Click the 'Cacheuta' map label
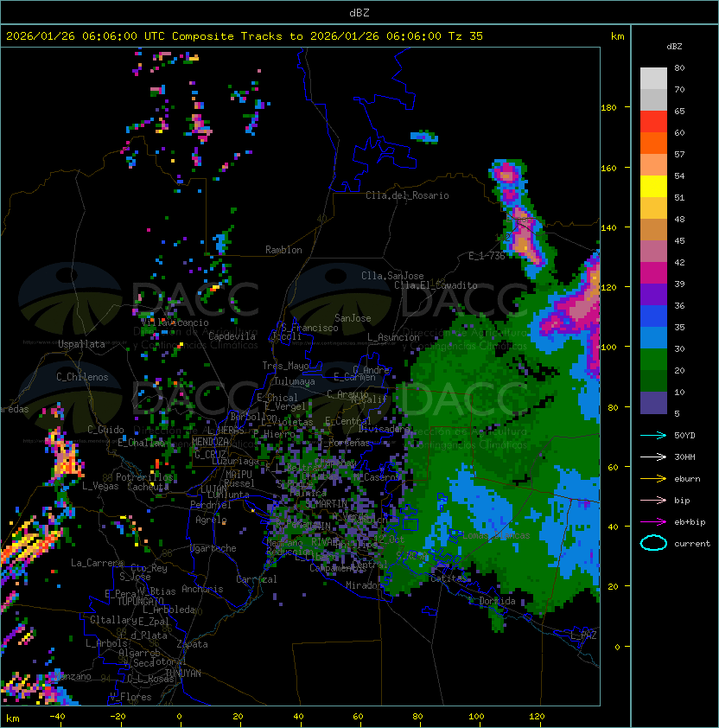 pyautogui.click(x=148, y=487)
